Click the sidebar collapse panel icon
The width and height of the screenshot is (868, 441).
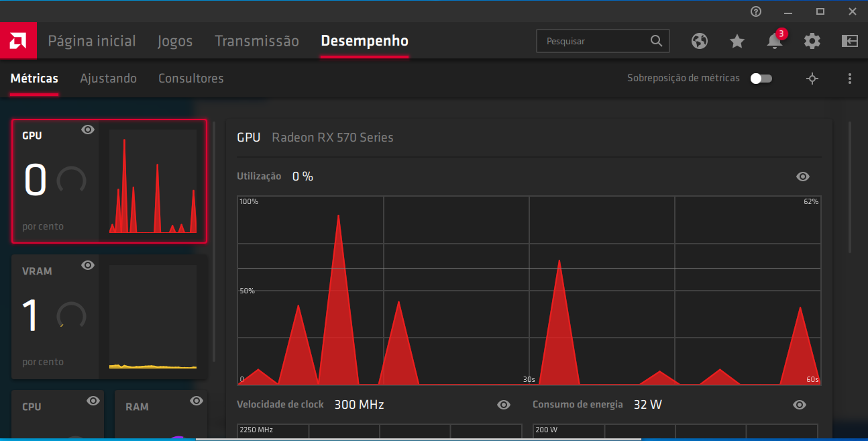coord(850,41)
